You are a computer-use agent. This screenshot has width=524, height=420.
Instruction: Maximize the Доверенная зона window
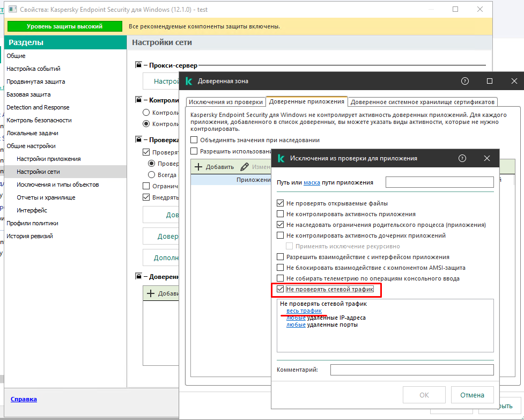(490, 81)
